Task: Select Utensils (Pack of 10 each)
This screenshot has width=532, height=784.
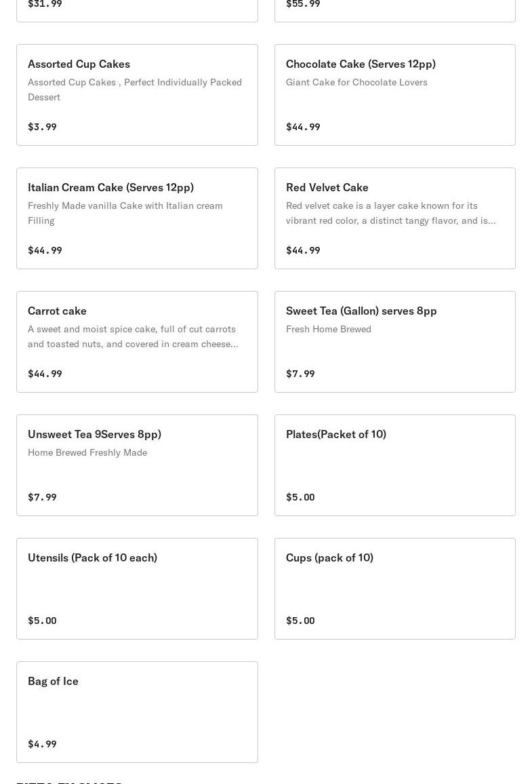Action: 137,589
